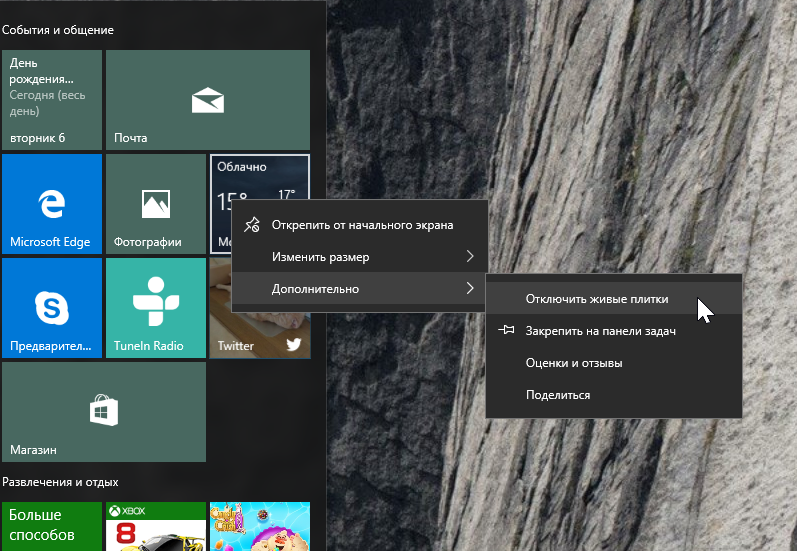Image resolution: width=797 pixels, height=551 pixels.
Task: Open the racing game tile with the 8
Action: click(155, 526)
